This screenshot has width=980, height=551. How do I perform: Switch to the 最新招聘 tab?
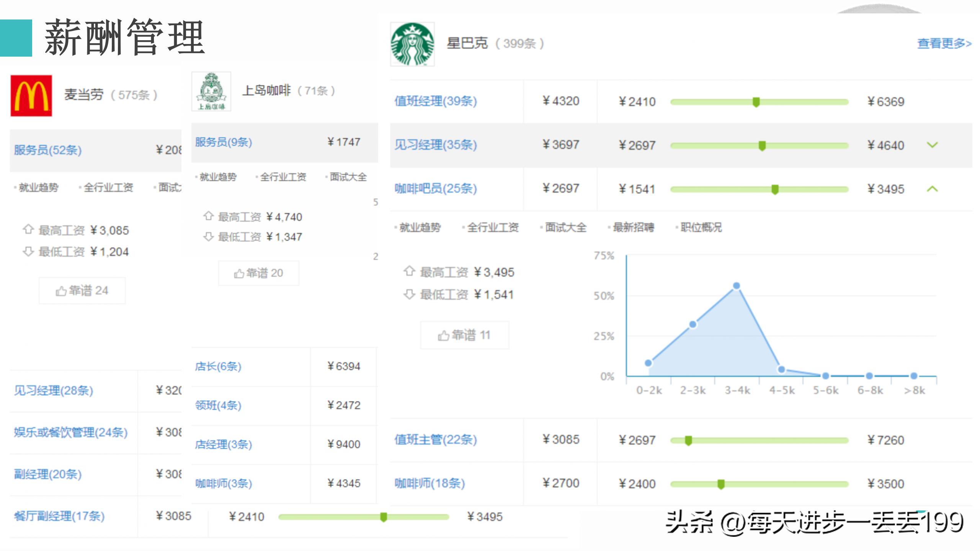(x=634, y=227)
